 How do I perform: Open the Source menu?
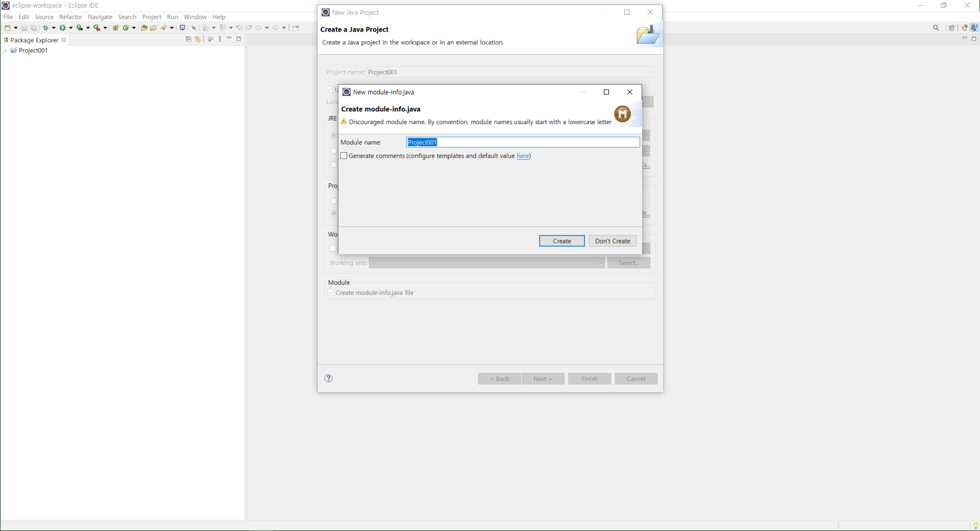[x=44, y=17]
